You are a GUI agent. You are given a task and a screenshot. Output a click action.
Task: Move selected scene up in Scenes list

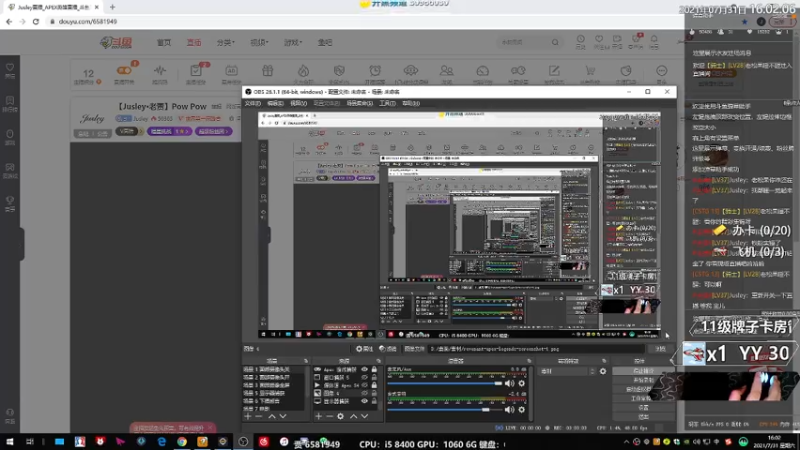point(272,416)
